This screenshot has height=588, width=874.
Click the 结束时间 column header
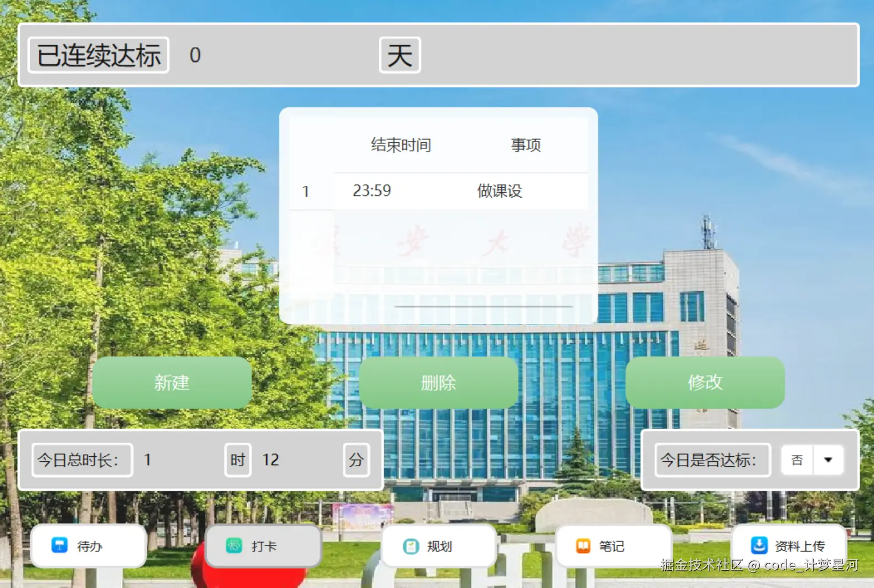[x=401, y=145]
